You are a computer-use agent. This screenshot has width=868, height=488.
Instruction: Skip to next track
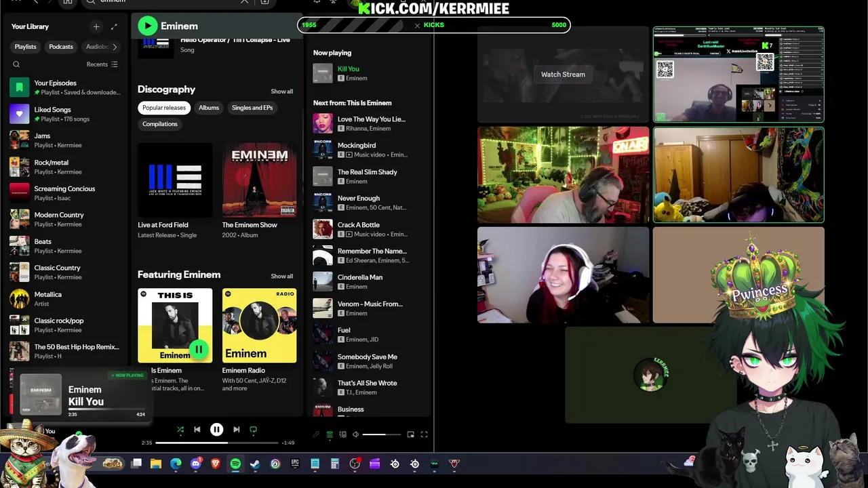point(236,430)
